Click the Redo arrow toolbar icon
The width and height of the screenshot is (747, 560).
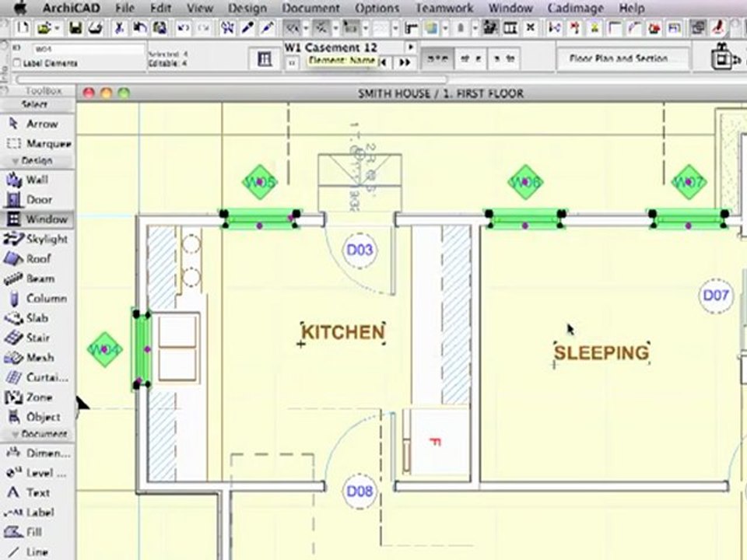(203, 29)
